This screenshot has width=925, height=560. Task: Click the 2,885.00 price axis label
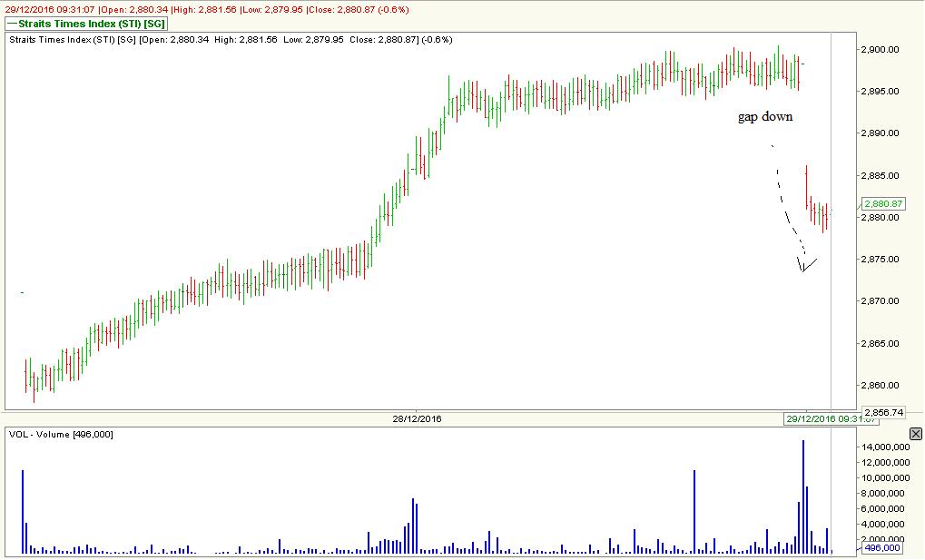[x=881, y=176]
